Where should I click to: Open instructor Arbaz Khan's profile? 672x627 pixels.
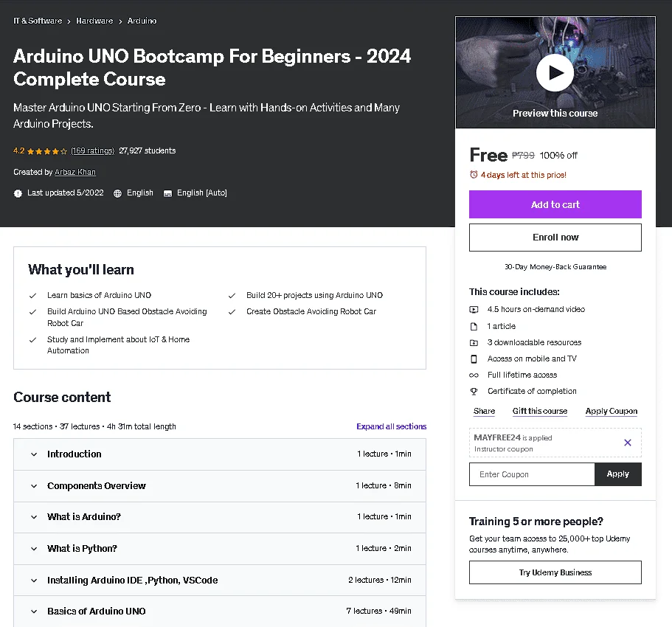pos(75,172)
